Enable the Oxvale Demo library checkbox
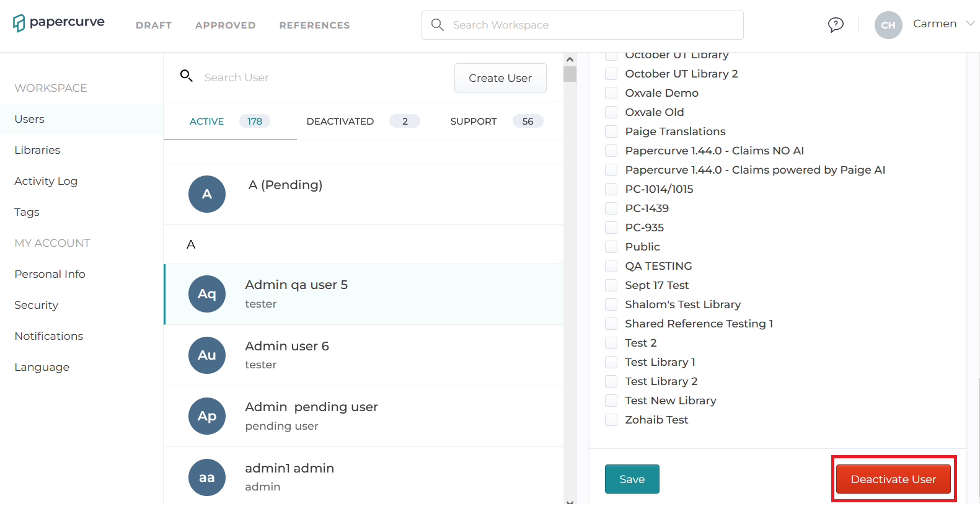 (x=611, y=93)
